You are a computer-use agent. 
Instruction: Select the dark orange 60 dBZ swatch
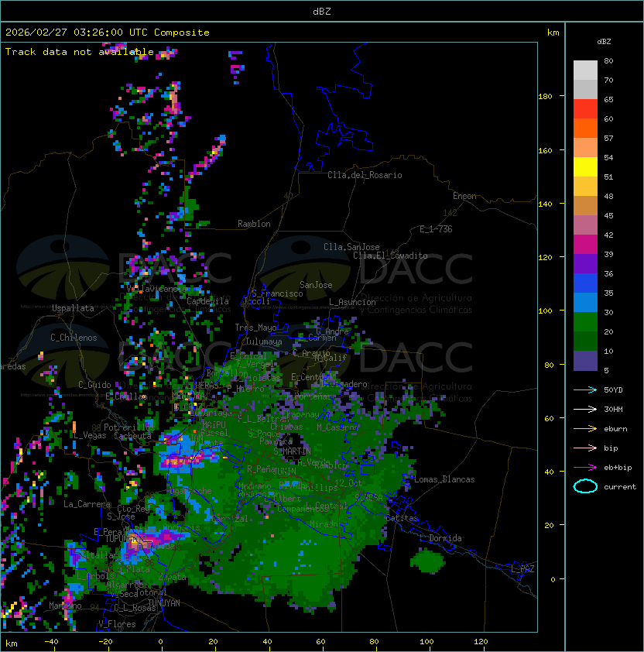[585, 128]
